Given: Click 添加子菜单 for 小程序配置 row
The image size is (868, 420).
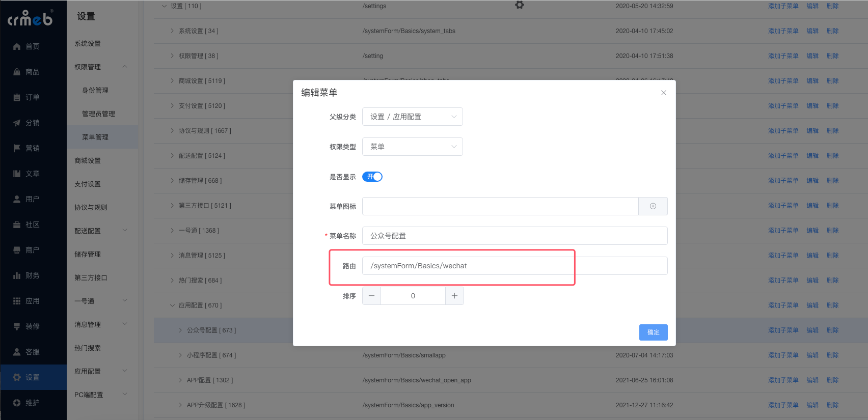Looking at the screenshot, I should coord(783,355).
